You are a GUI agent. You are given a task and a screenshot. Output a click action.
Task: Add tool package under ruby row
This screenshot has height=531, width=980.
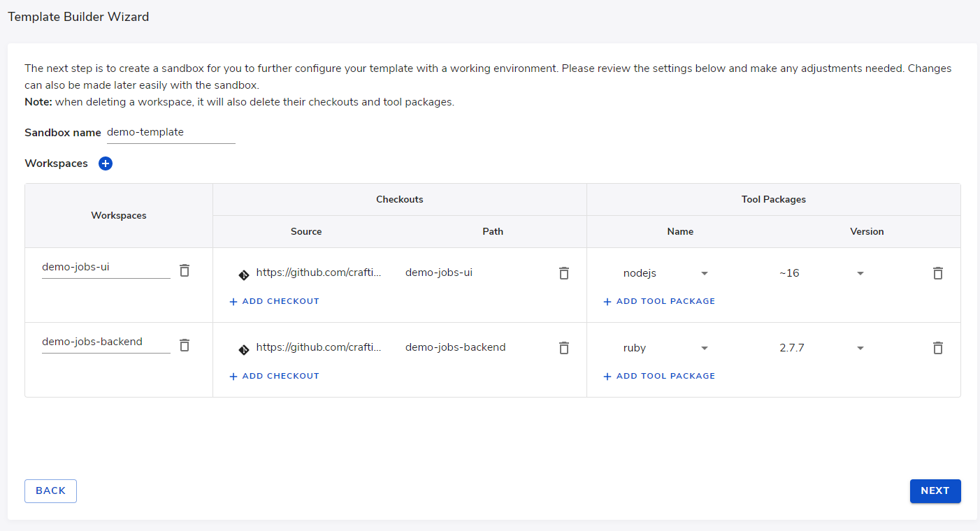point(659,376)
